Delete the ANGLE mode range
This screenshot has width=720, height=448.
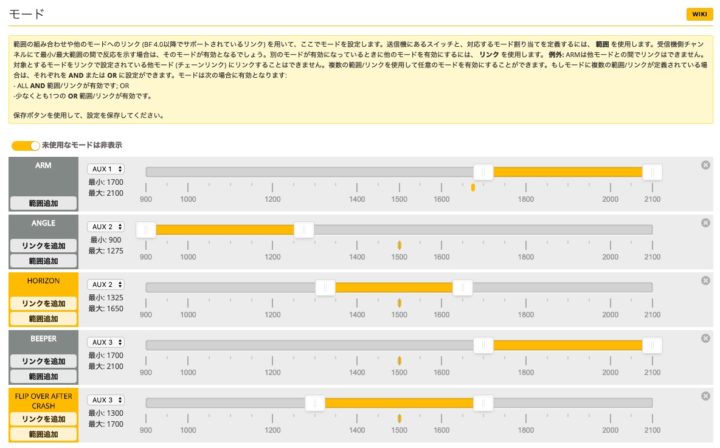[705, 223]
